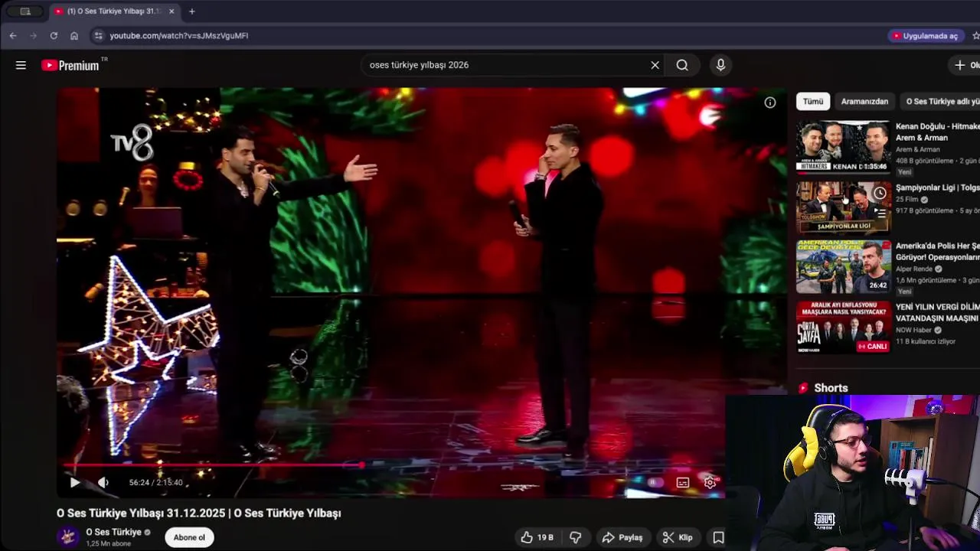This screenshot has width=980, height=551.
Task: Click the Alper Rende channel name
Action: tap(914, 269)
